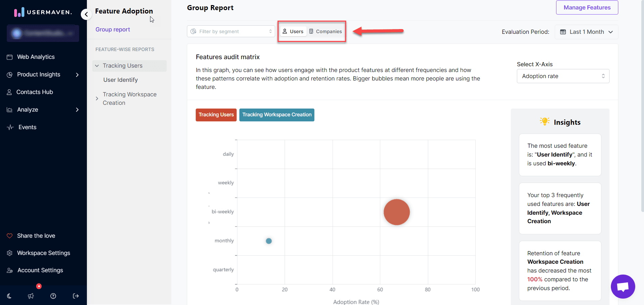This screenshot has width=644, height=305.
Task: Open Contacts Hub in sidebar
Action: [x=34, y=92]
